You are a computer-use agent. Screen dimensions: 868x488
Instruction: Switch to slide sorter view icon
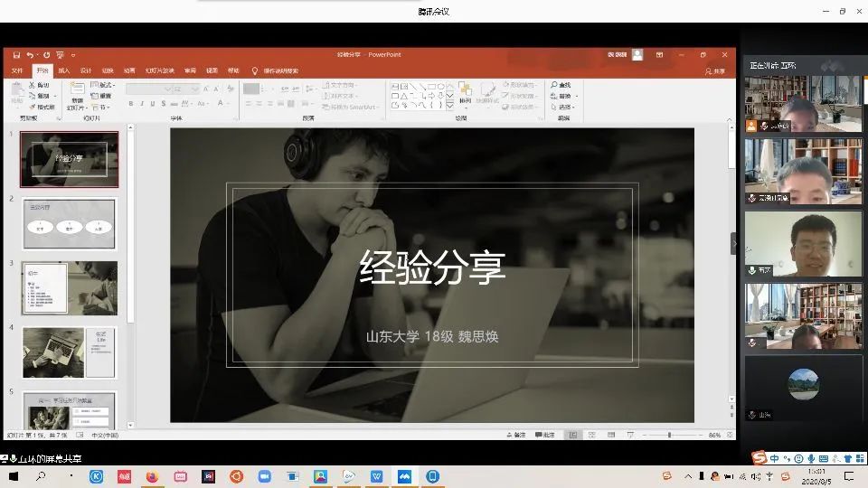(591, 435)
